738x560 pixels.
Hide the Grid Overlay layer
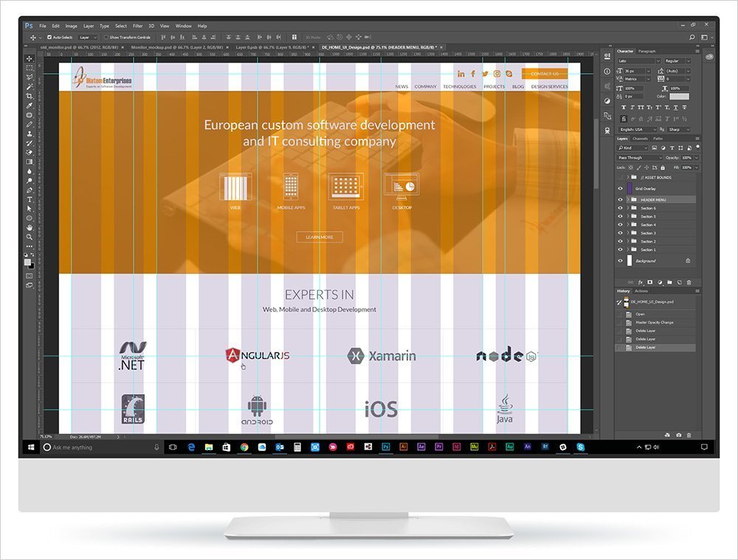620,189
